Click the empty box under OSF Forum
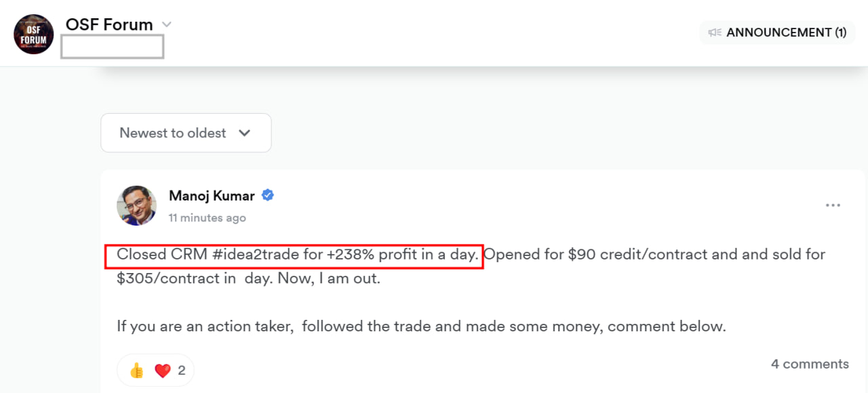The image size is (868, 393). point(112,47)
